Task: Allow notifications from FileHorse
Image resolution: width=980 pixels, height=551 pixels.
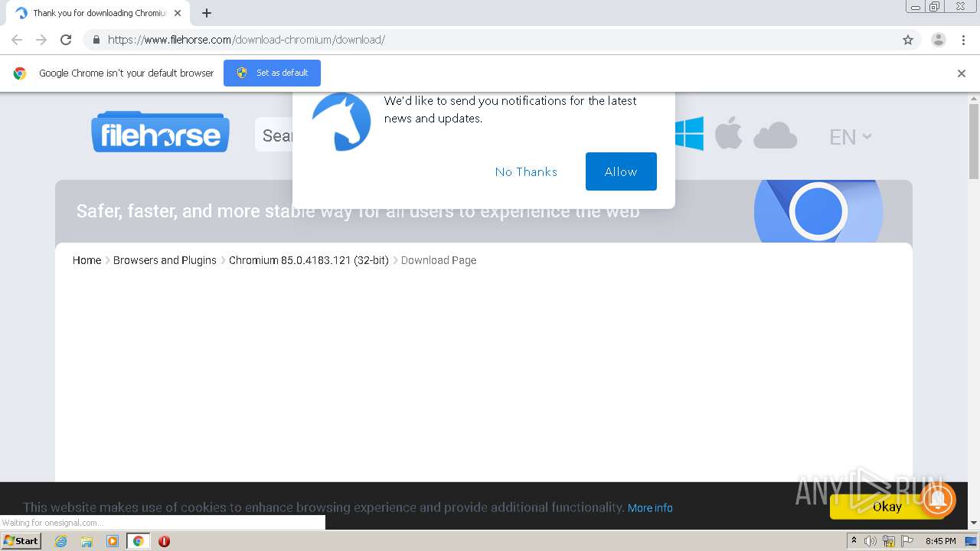Action: (621, 171)
